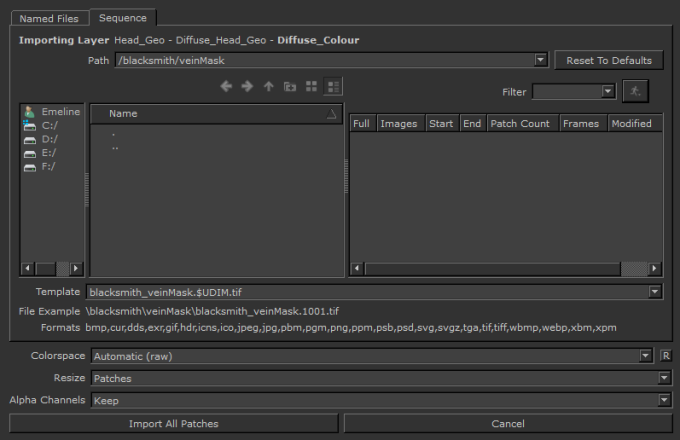The height and width of the screenshot is (440, 680).
Task: Switch to detailed list view
Action: pos(333,87)
